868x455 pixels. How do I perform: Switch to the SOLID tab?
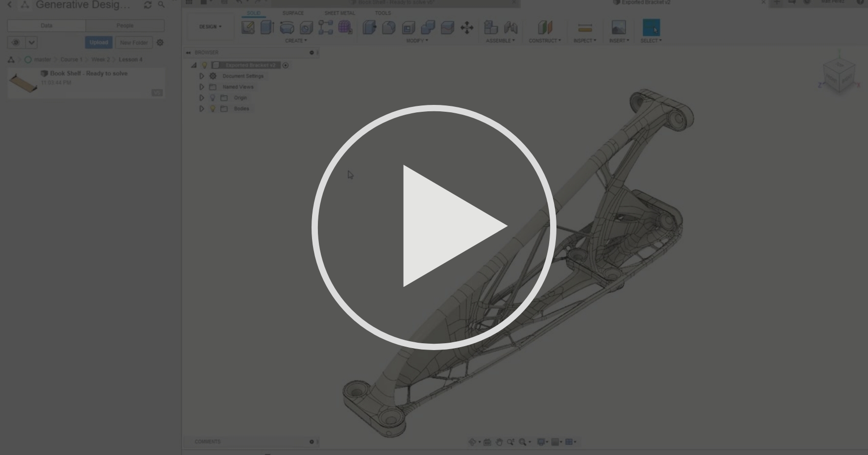click(x=254, y=13)
